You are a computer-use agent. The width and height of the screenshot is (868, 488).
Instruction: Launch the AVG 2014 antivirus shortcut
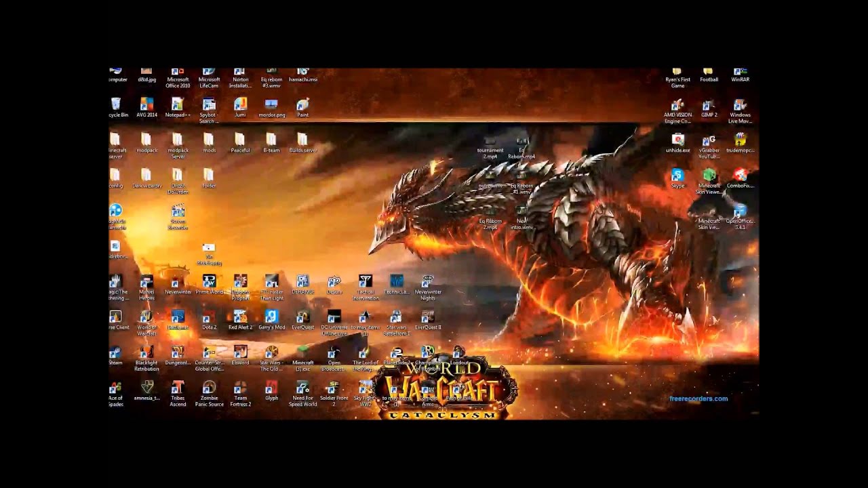click(x=146, y=108)
